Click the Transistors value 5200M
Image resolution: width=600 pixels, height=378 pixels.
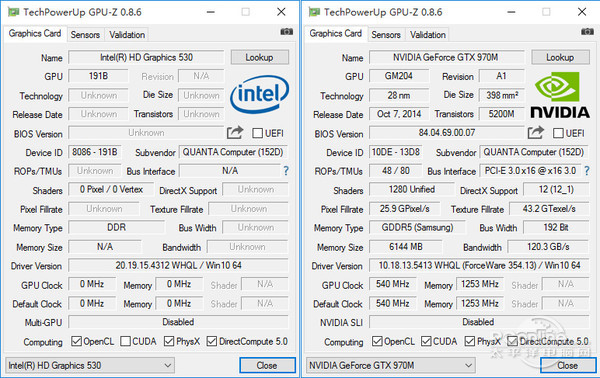[x=502, y=114]
